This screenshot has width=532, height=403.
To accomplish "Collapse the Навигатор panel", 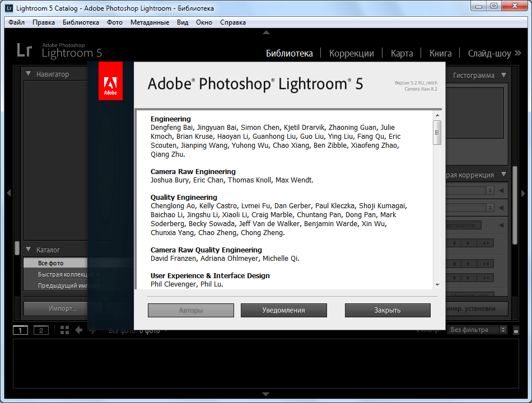I will [28, 73].
